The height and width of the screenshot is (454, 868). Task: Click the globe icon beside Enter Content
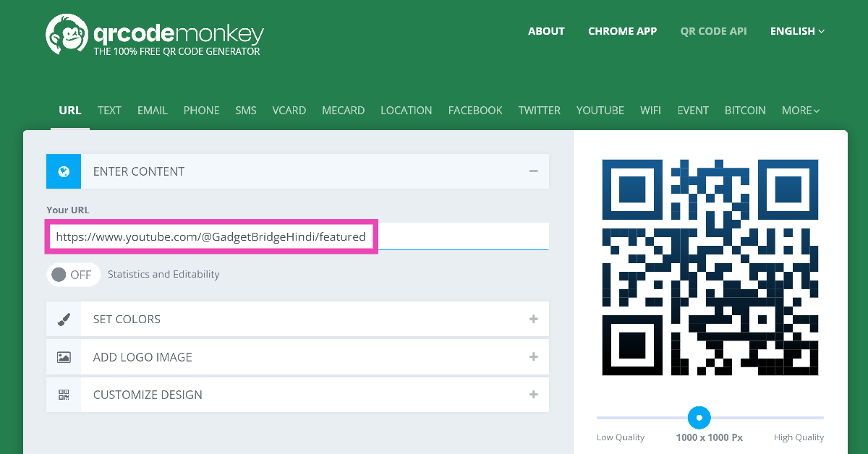(x=64, y=171)
